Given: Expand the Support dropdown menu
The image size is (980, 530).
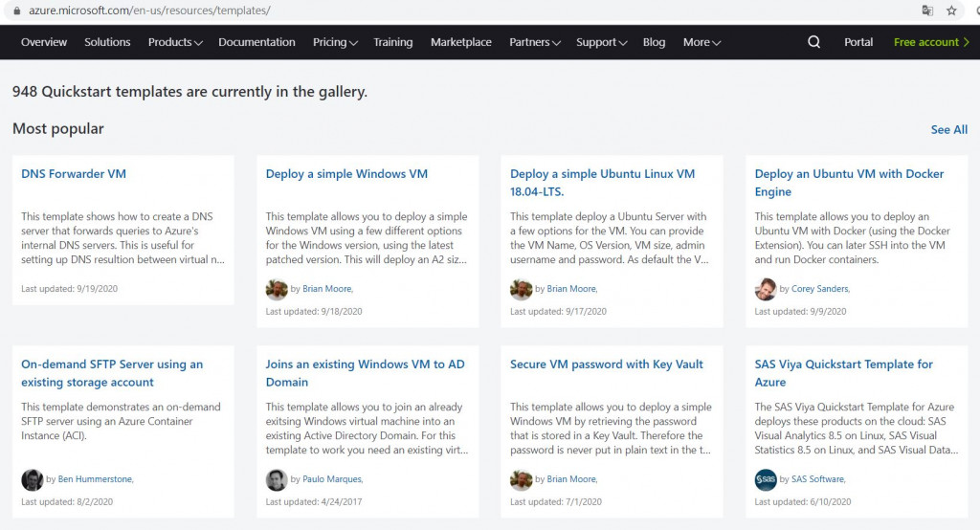Looking at the screenshot, I should 601,42.
